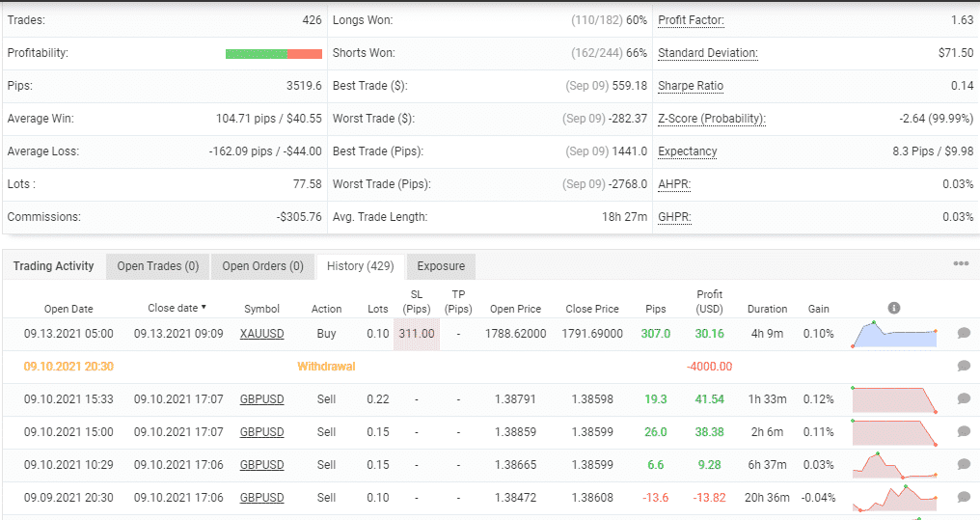Select the Avg. Trade Length 18h 27m
Image resolution: width=980 pixels, height=520 pixels.
(624, 217)
